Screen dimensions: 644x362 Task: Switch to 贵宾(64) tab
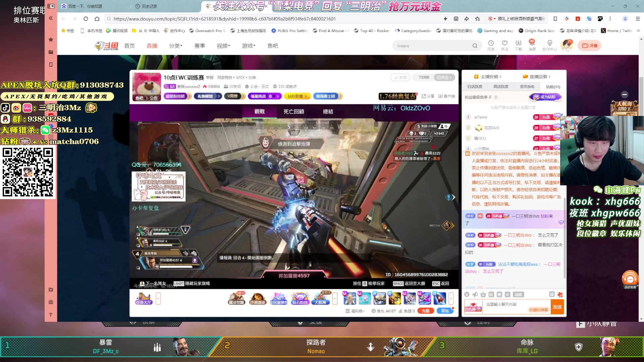click(x=527, y=86)
